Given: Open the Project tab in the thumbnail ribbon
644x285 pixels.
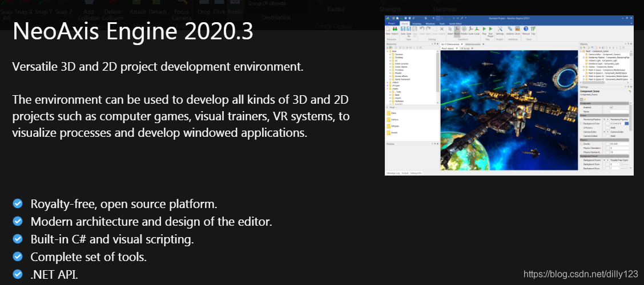Looking at the screenshot, I should click(392, 23).
